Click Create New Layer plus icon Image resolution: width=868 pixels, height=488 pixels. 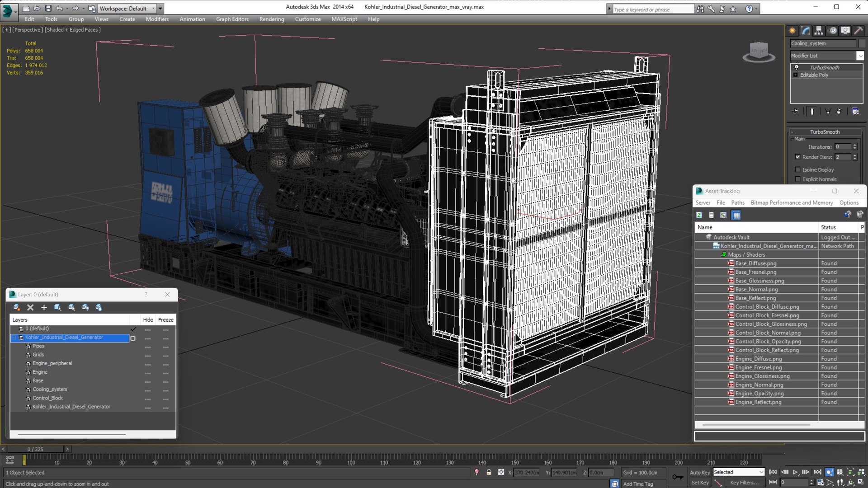click(44, 308)
